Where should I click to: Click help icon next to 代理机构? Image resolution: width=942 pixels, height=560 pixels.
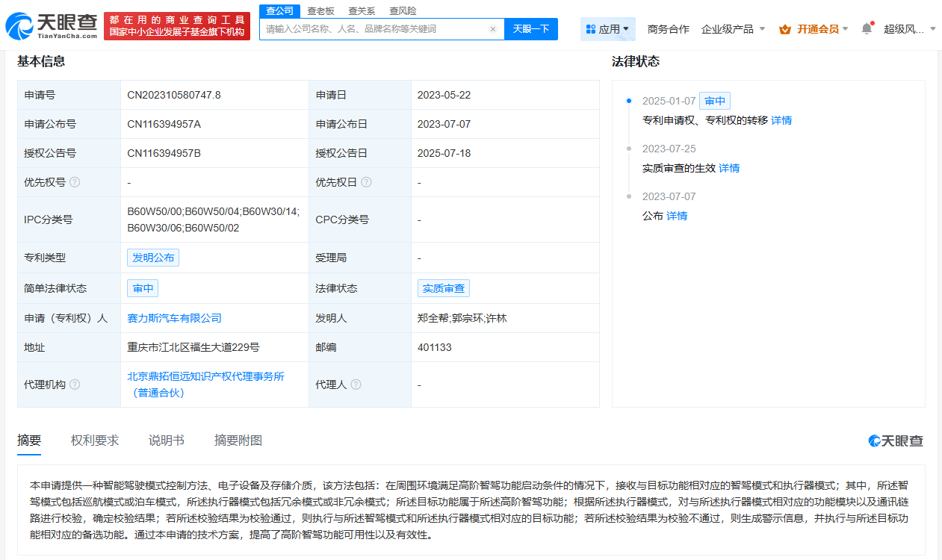pyautogui.click(x=75, y=385)
